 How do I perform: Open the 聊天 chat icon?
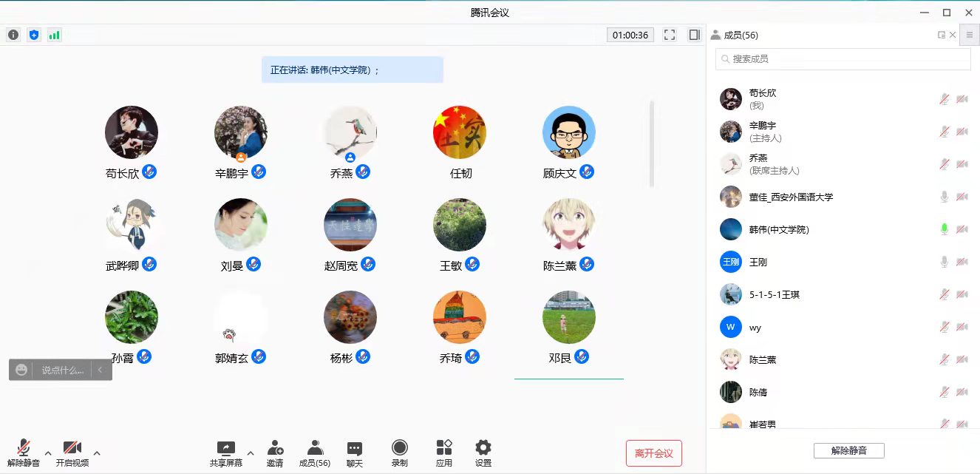(355, 453)
